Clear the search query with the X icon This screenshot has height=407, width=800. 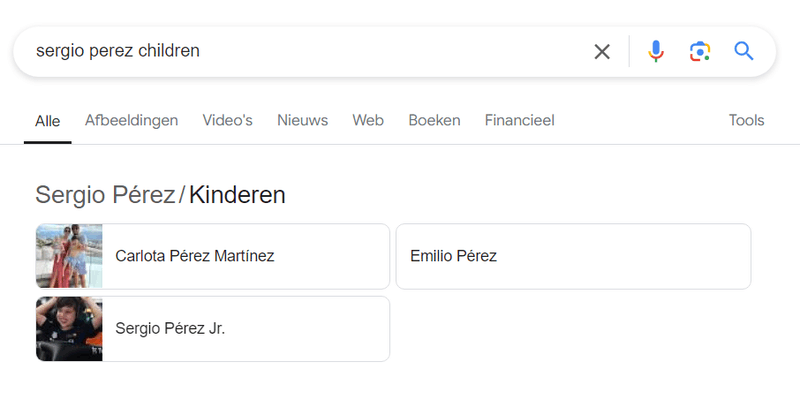pyautogui.click(x=602, y=52)
